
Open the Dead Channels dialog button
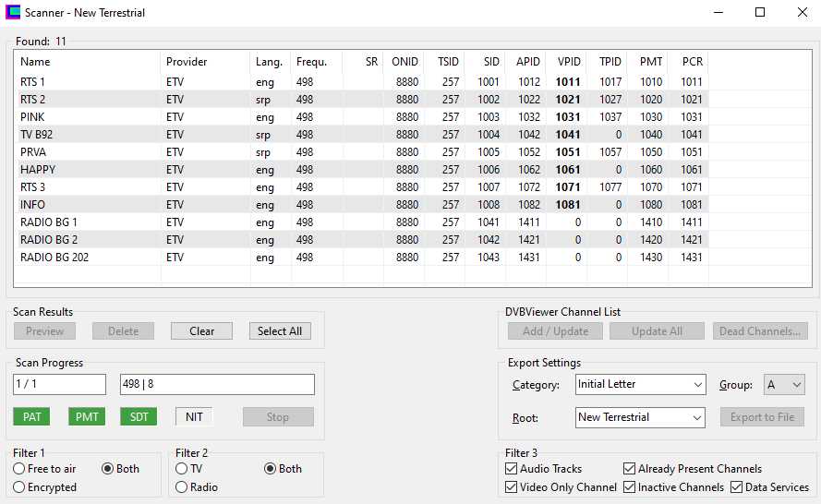tap(760, 331)
